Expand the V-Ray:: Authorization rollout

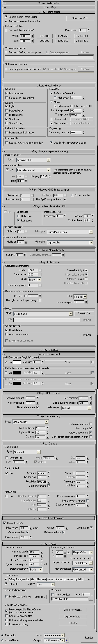tap(49, 3)
